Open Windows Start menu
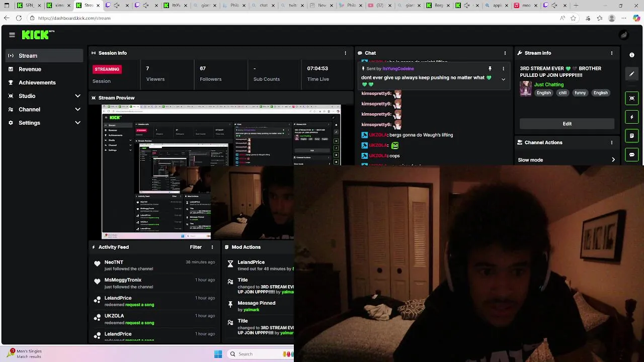 218,354
